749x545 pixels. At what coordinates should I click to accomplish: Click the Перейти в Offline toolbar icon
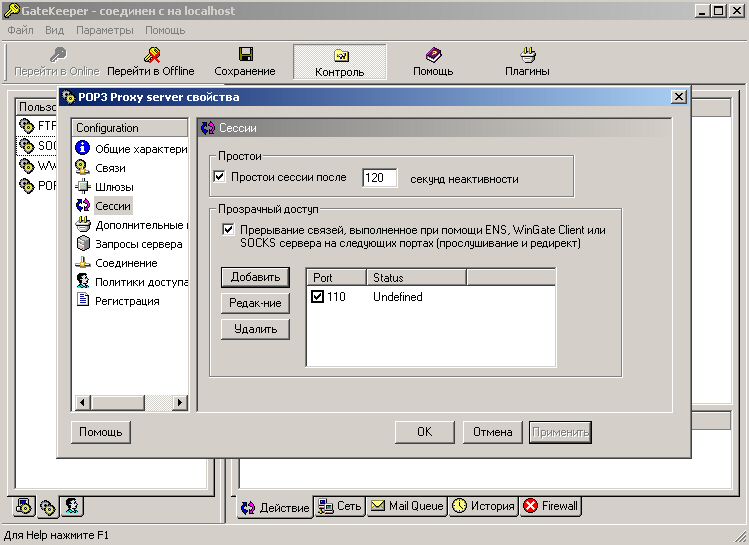(152, 54)
